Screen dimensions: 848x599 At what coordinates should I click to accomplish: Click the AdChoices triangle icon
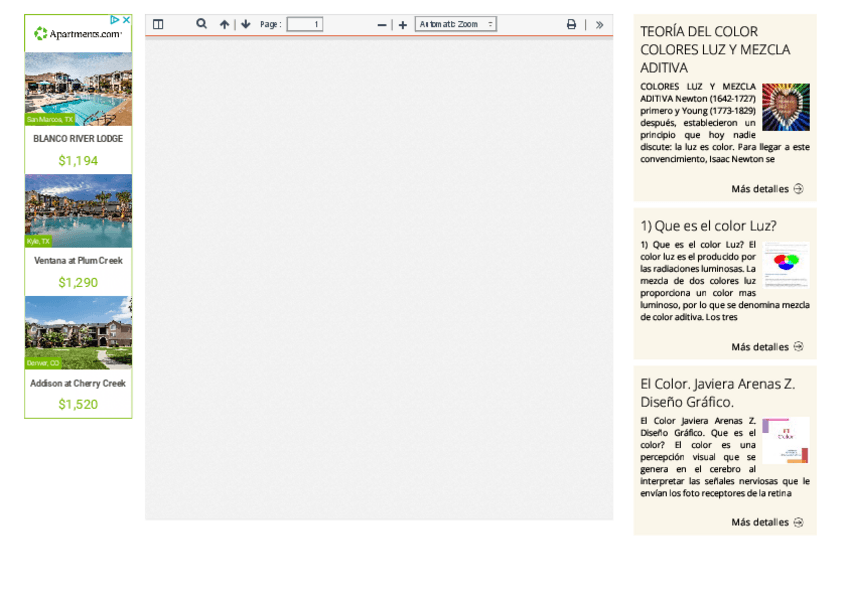[x=115, y=19]
